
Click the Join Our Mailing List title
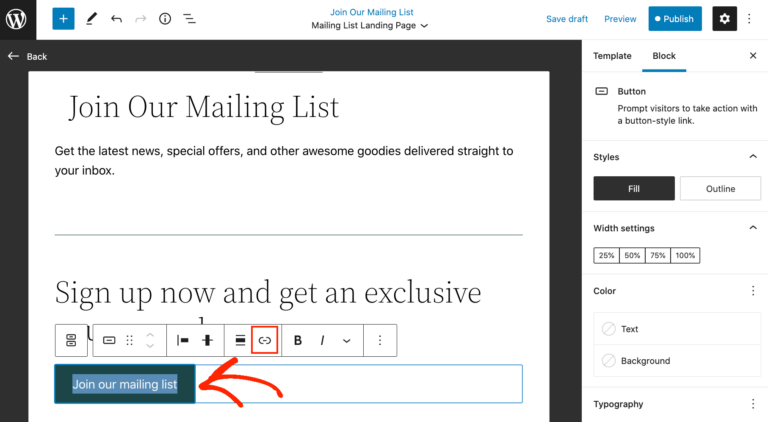point(204,107)
